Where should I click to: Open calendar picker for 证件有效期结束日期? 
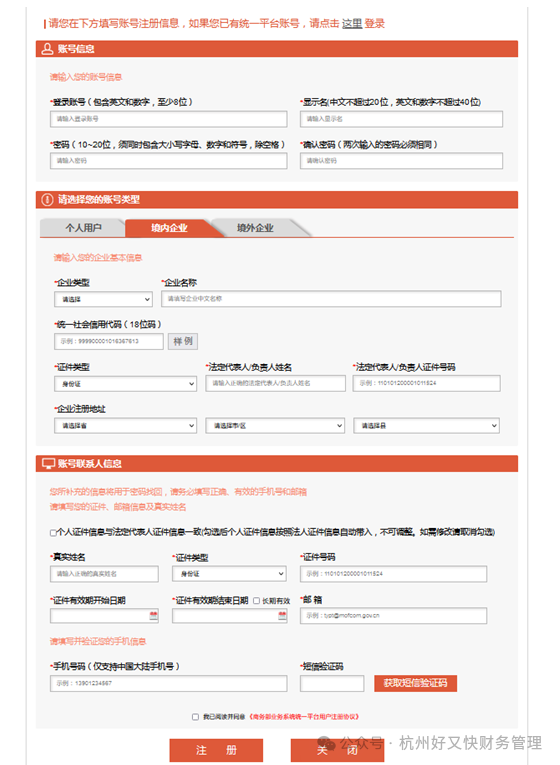click(282, 616)
